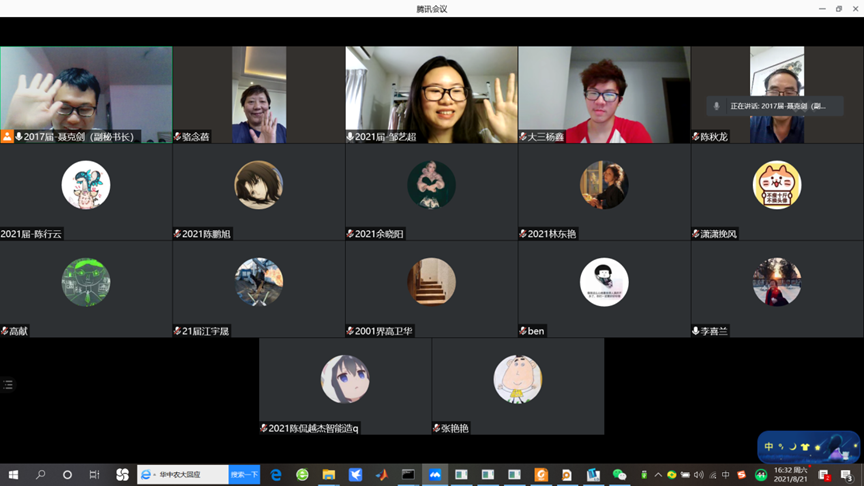This screenshot has height=486, width=864.
Task: Click microphone icon beside 李喜兰
Action: coord(696,331)
